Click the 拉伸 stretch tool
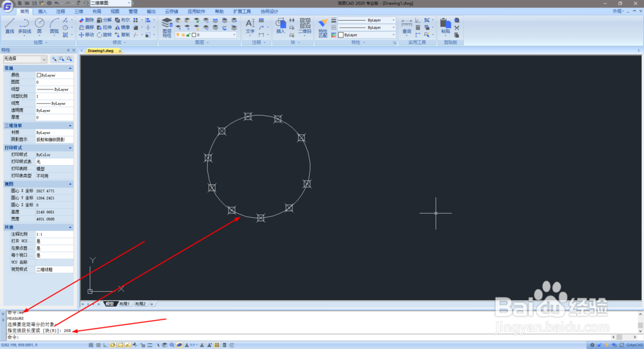This screenshot has width=644, height=349. [104, 27]
